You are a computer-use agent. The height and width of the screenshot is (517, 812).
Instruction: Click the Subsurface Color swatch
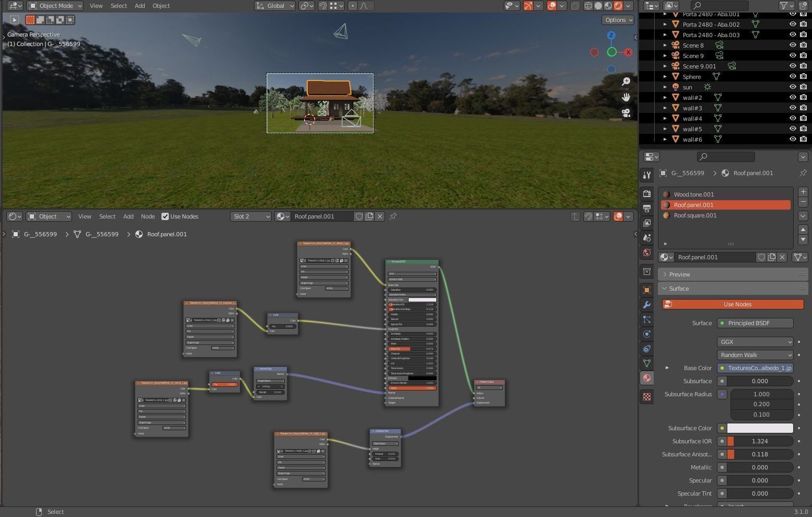[760, 428]
